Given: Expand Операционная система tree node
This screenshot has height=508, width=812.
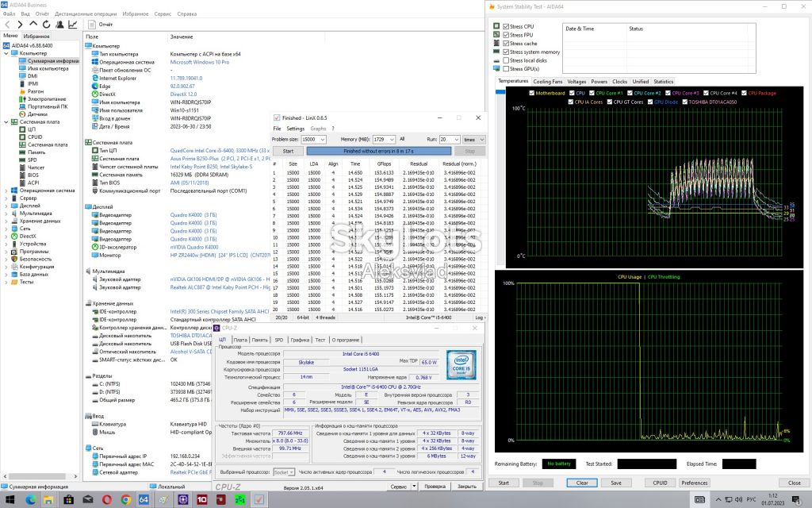Looking at the screenshot, I should tap(6, 190).
